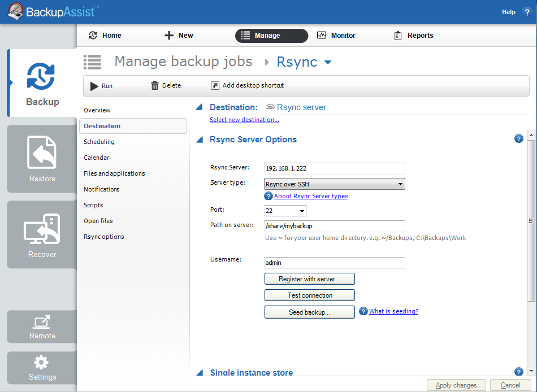The width and height of the screenshot is (537, 392).
Task: Select the Manage tab
Action: pos(271,36)
